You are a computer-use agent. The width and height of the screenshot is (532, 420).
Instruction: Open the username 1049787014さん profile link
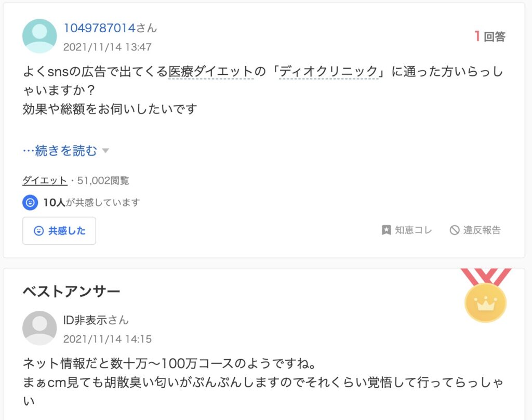click(110, 28)
